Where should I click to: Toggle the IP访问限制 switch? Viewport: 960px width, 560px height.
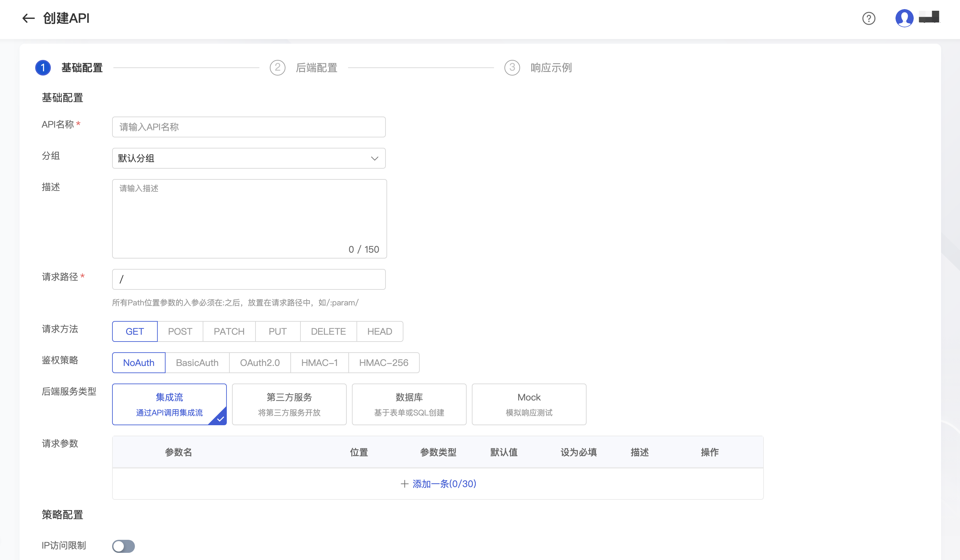pyautogui.click(x=124, y=546)
